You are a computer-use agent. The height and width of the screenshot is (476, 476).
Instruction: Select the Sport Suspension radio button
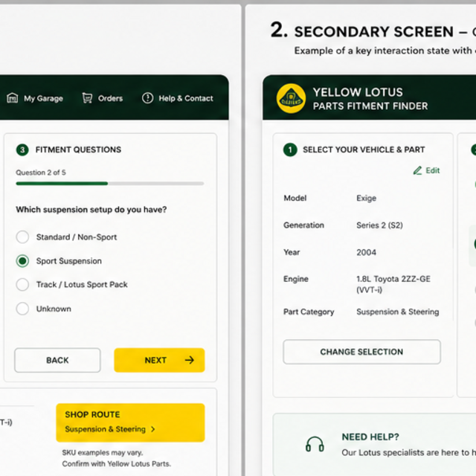click(22, 261)
